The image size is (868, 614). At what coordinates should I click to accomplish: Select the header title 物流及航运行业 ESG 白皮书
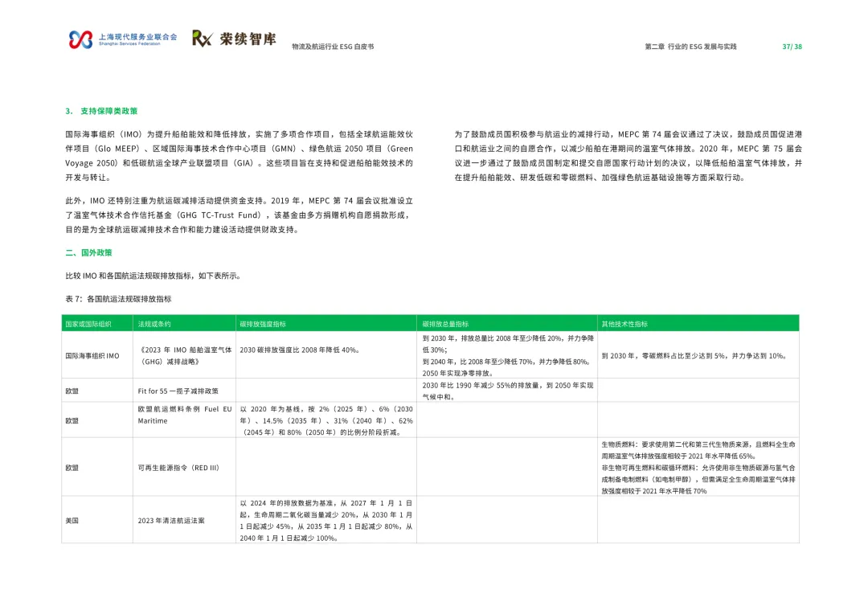pyautogui.click(x=333, y=47)
